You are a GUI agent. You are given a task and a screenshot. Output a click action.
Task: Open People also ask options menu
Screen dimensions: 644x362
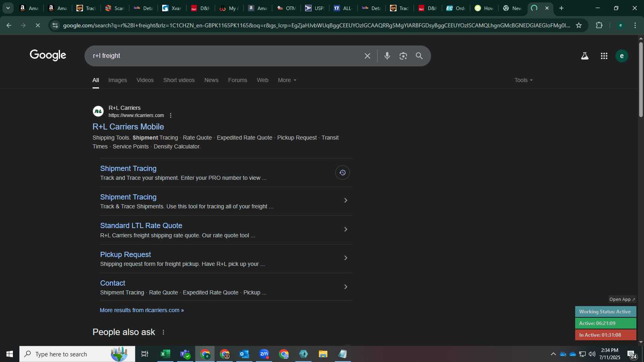click(163, 332)
